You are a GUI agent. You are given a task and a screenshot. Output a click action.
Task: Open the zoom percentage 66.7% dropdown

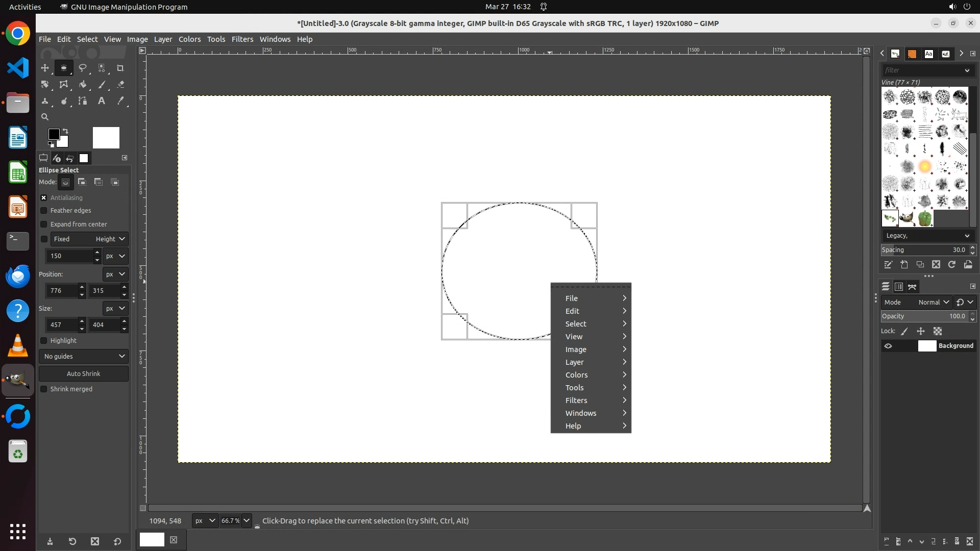point(247,521)
